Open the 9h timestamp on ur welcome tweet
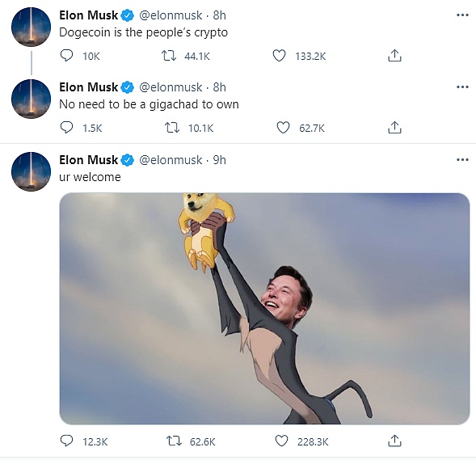Screen dimensions: 476x460 click(x=219, y=160)
